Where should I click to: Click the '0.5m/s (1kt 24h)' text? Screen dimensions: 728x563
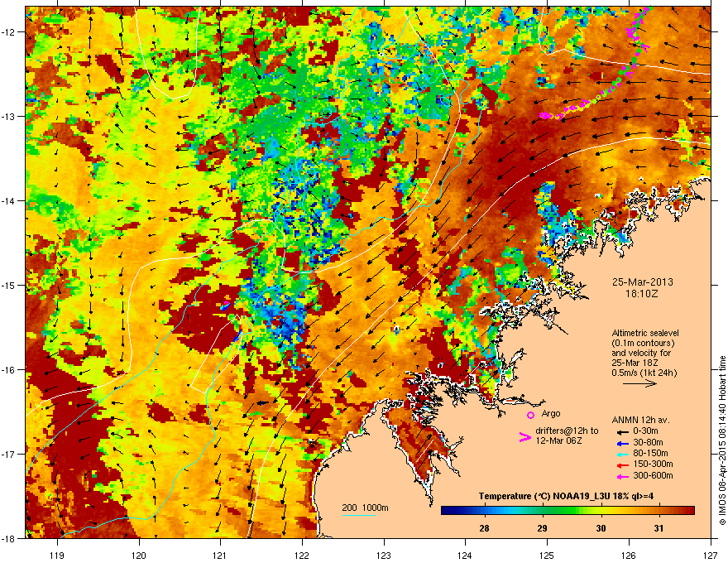tap(644, 373)
